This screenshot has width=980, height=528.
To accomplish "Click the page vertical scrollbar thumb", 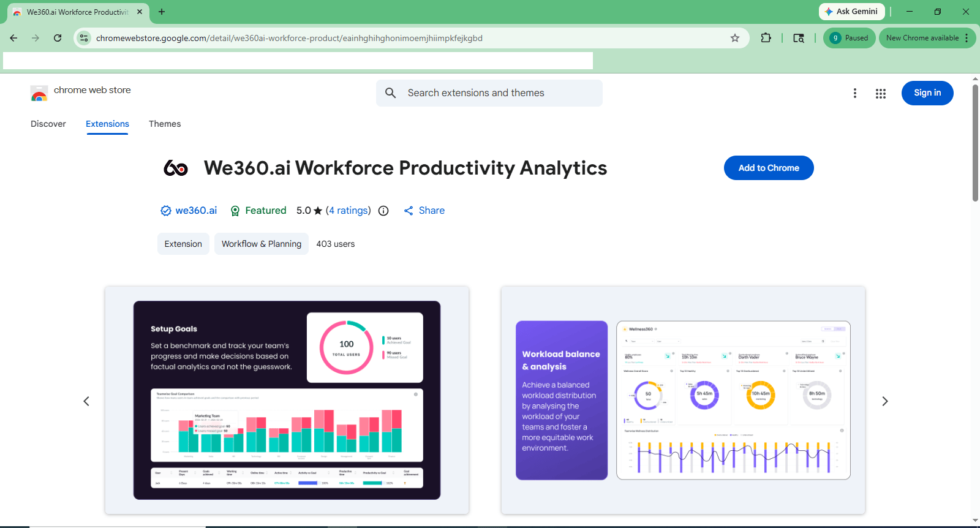I will coord(975,142).
